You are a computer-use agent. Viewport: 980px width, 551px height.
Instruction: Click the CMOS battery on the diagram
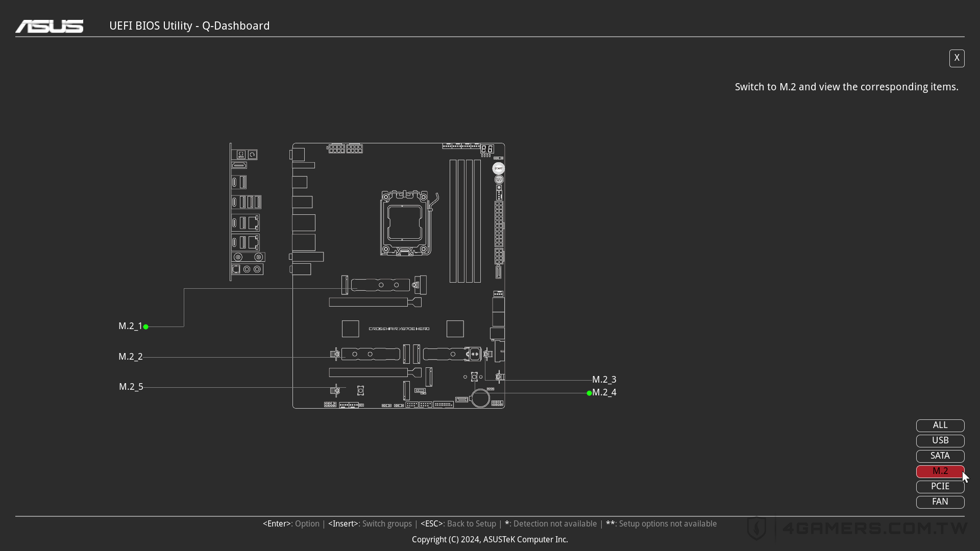480,398
